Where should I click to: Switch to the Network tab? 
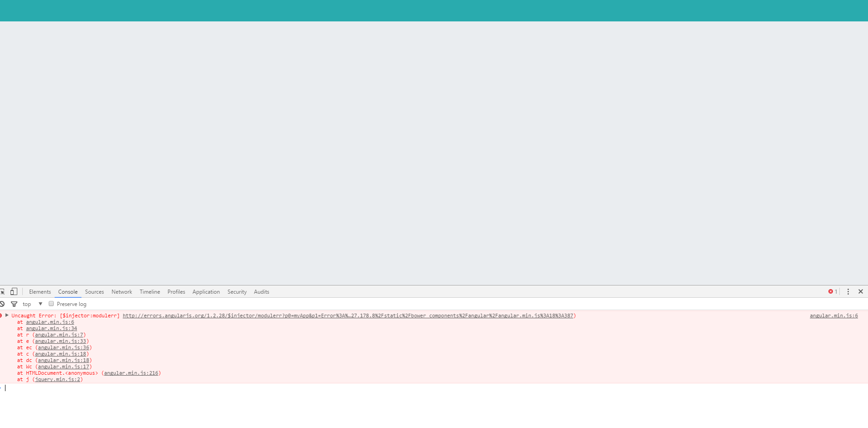point(122,292)
